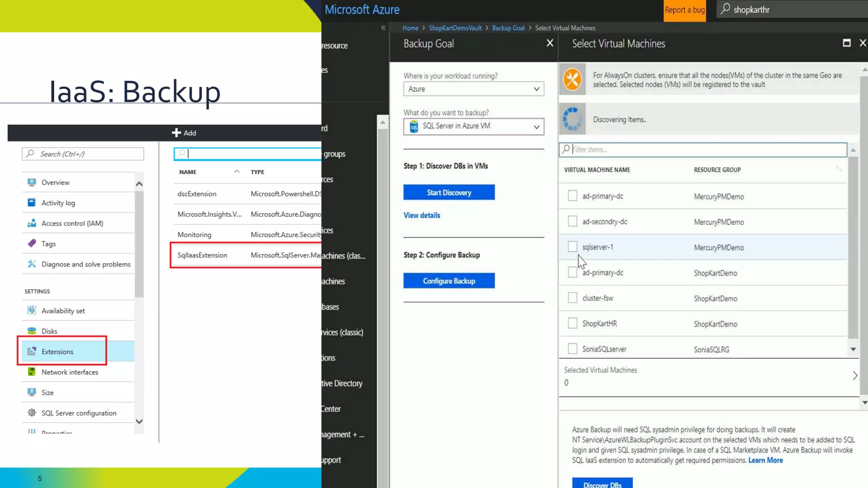This screenshot has height=488, width=868.
Task: Open the workload location dropdown showing Azure
Action: pos(473,89)
